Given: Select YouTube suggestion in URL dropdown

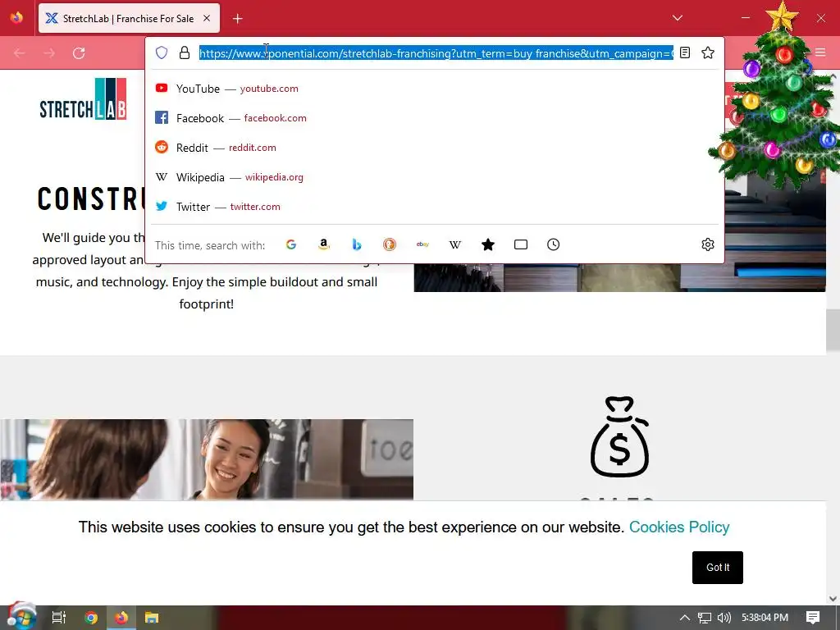Looking at the screenshot, I should [x=434, y=89].
